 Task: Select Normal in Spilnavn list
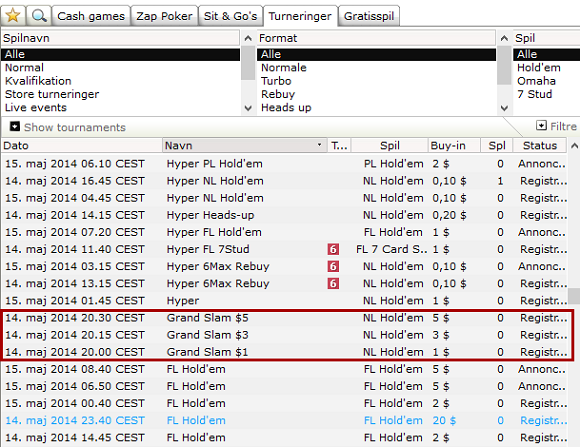[x=121, y=68]
